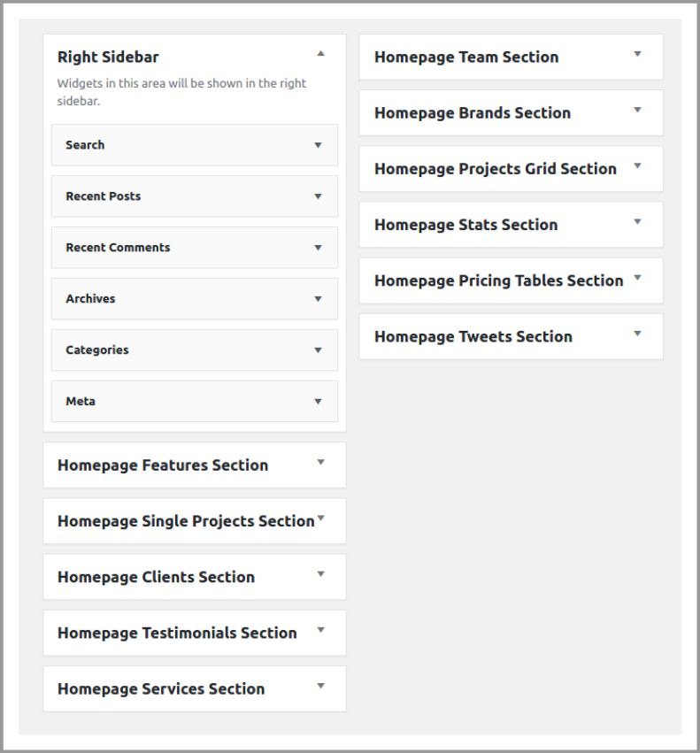Click the Right Sidebar heading
Viewport: 700px width, 753px height.
pyautogui.click(x=108, y=58)
